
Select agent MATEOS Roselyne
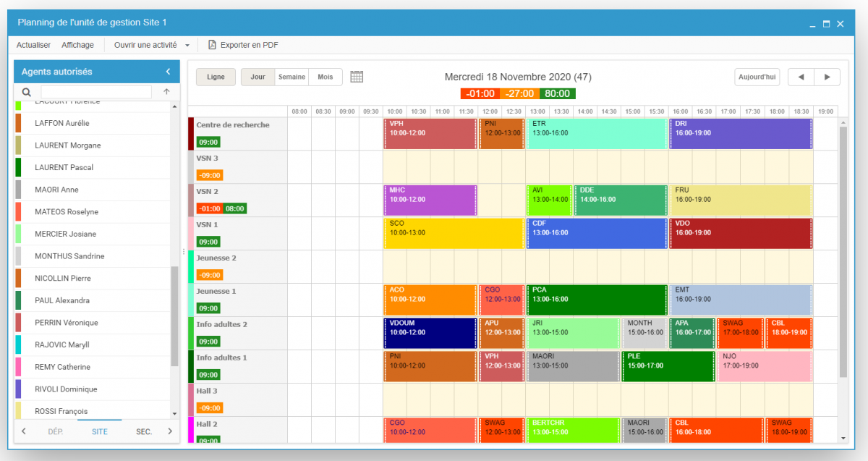(x=92, y=212)
